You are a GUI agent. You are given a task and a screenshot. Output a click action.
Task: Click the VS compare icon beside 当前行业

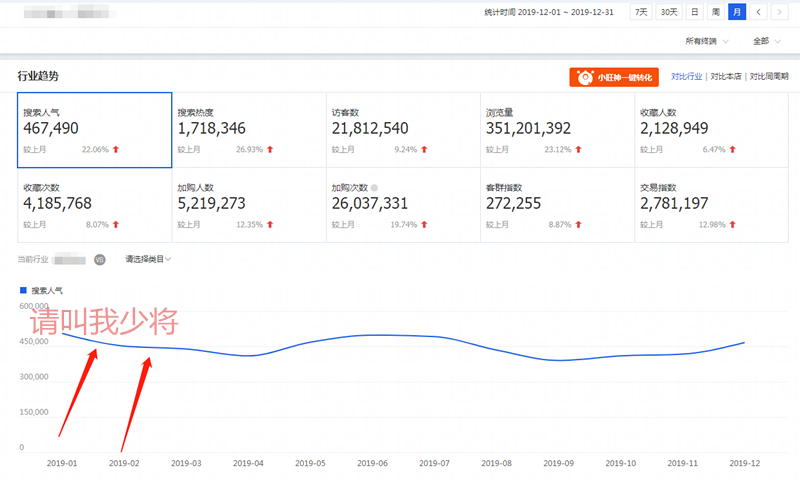coord(99,260)
